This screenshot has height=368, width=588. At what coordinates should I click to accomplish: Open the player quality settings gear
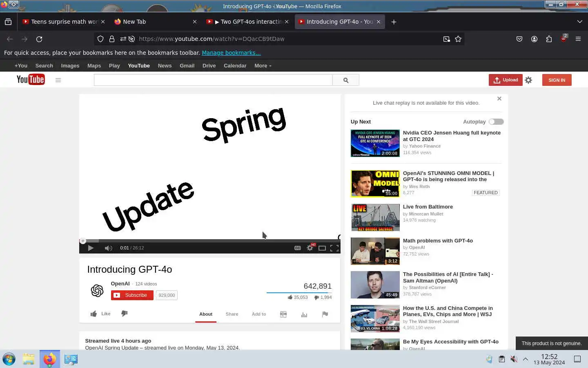(x=310, y=248)
